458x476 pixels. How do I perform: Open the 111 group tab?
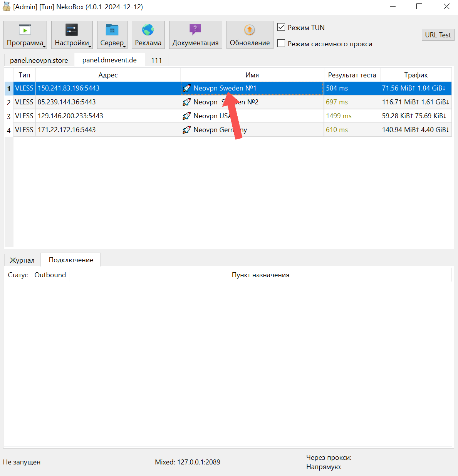156,60
